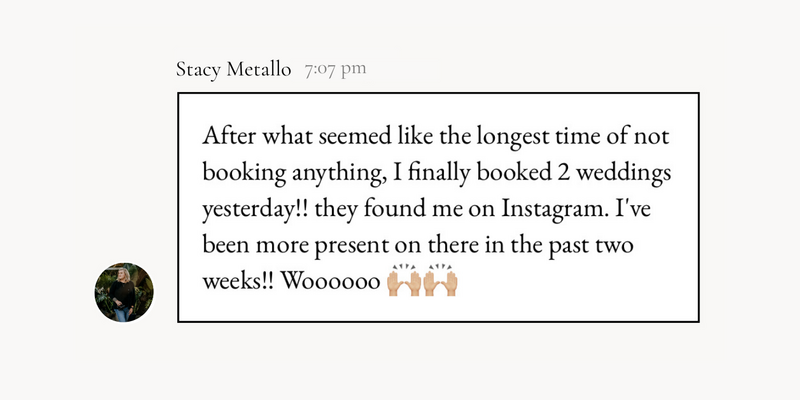Click the number 2 before weddings
The image size is (800, 400).
tap(560, 173)
